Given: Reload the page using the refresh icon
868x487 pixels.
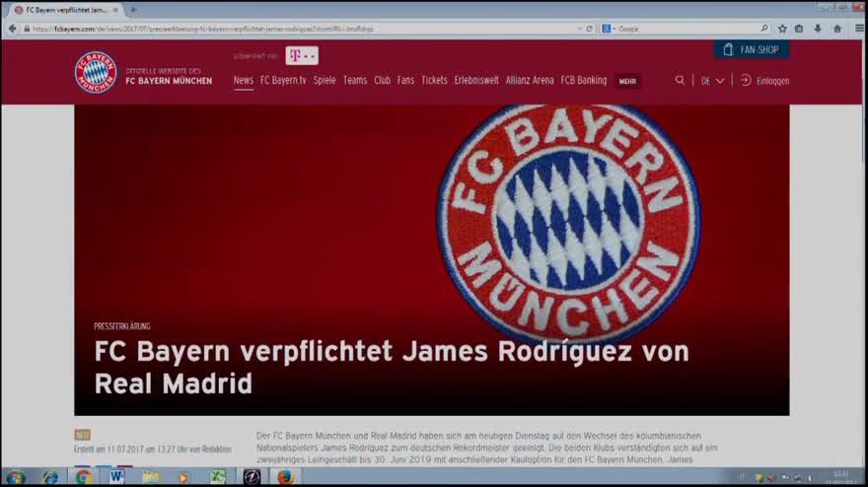Looking at the screenshot, I should 589,29.
